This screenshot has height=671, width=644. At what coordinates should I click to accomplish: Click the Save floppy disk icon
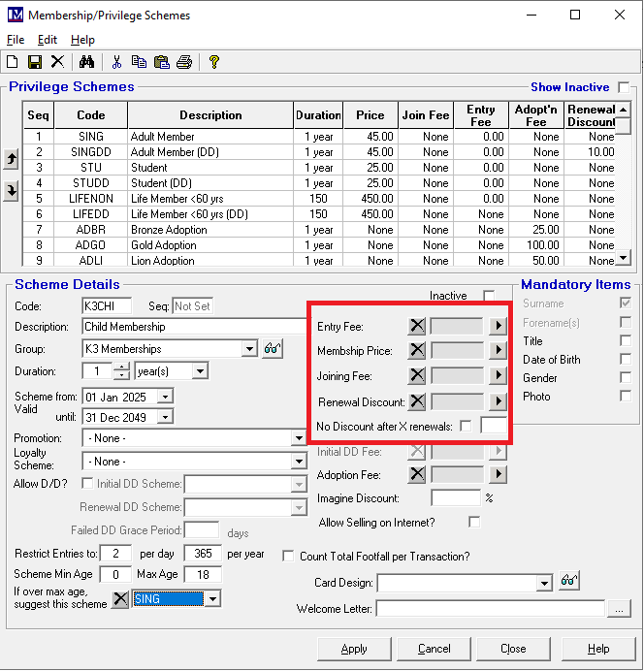(35, 62)
